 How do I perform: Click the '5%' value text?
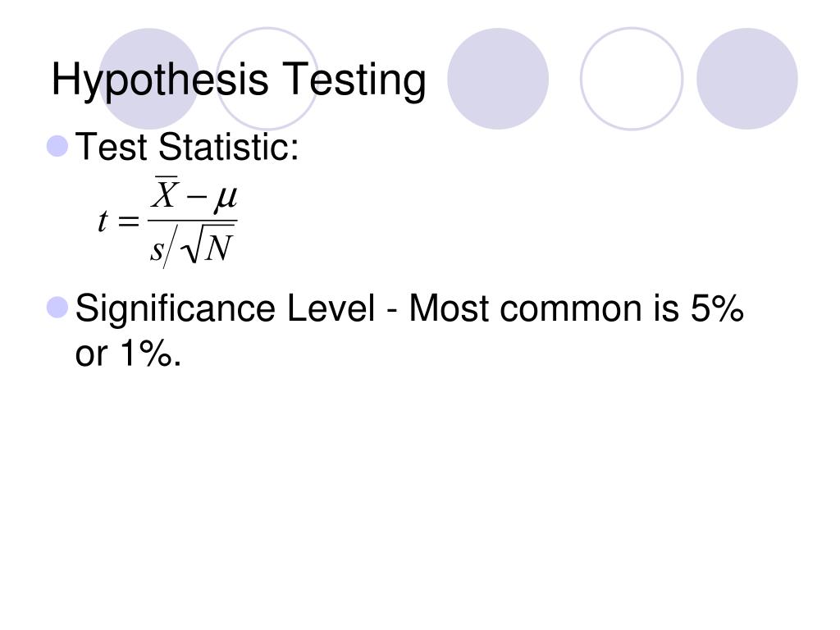pos(717,308)
